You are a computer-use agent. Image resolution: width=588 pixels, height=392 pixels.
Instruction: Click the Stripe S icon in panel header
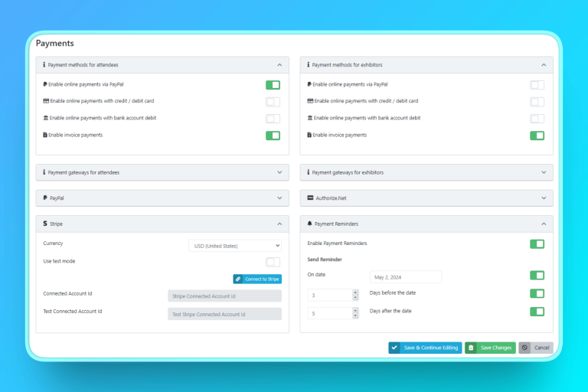(x=45, y=224)
